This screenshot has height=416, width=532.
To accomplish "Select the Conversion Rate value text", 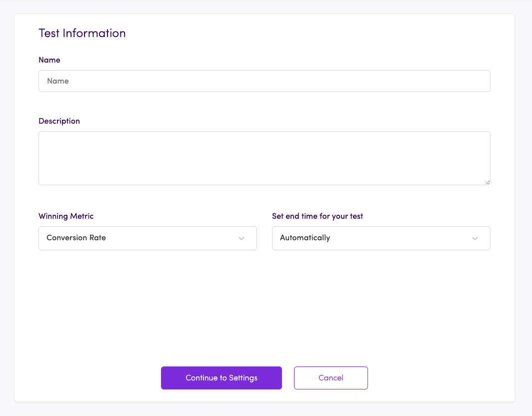I will tap(76, 238).
